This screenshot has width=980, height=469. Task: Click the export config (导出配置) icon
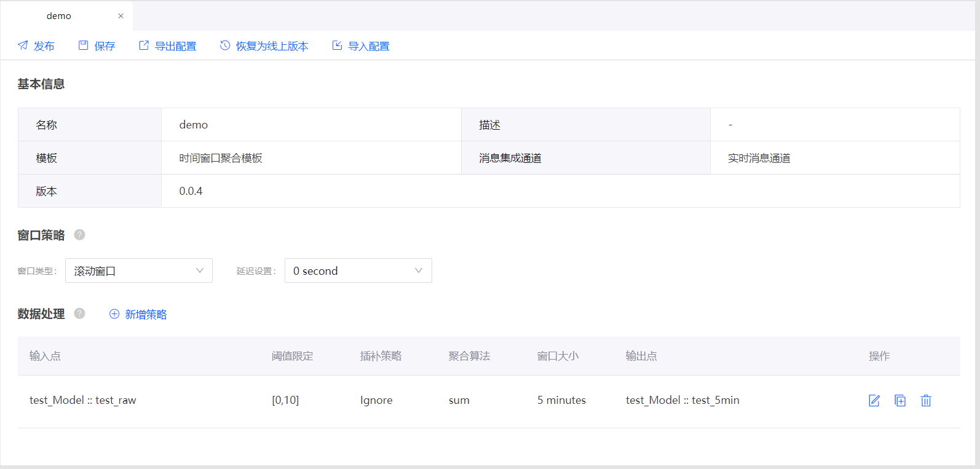(x=144, y=45)
